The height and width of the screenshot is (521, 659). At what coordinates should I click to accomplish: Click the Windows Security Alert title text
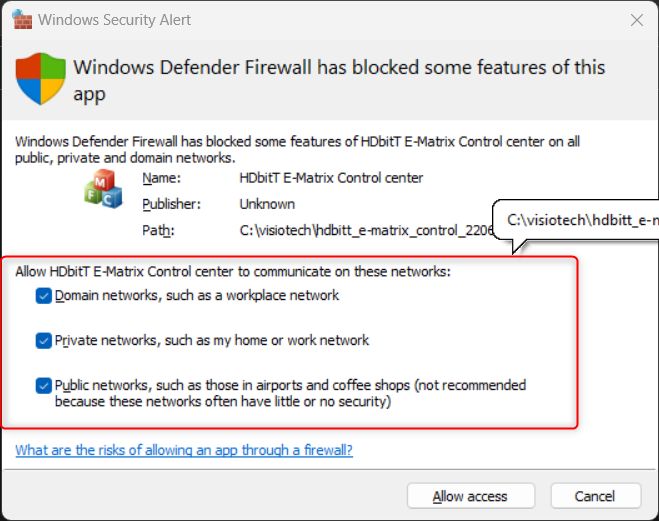[x=116, y=20]
